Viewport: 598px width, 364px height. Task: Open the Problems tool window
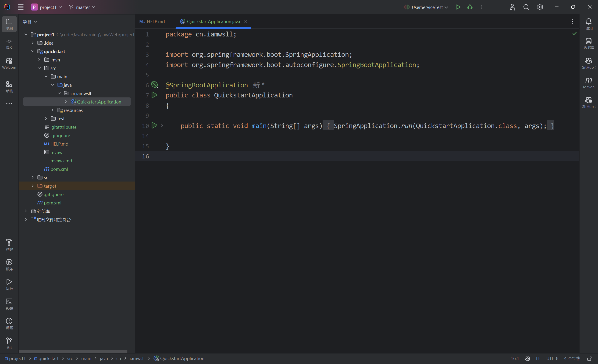coord(9,324)
